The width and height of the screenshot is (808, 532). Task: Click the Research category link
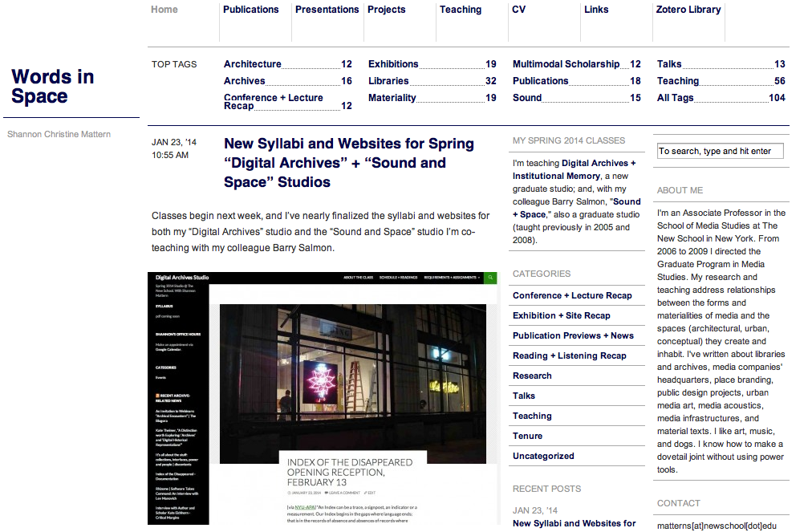click(532, 376)
